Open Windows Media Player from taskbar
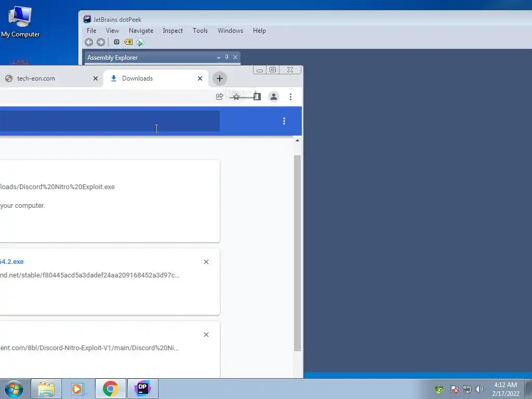This screenshot has width=532, height=399. pyautogui.click(x=78, y=389)
